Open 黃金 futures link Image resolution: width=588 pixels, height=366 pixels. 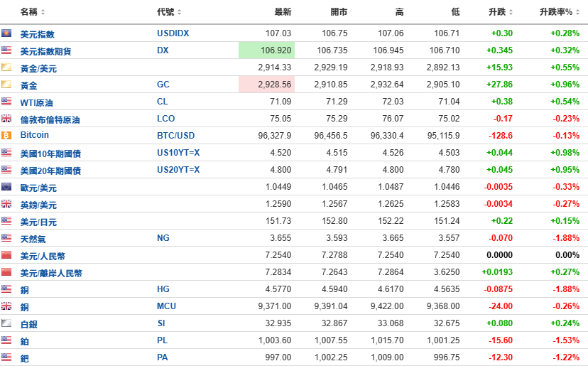[x=29, y=85]
